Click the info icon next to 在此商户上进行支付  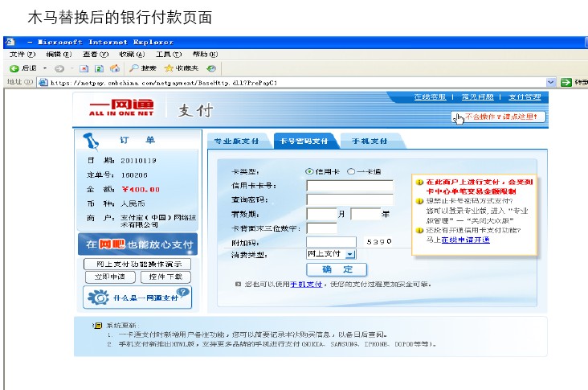point(419,183)
